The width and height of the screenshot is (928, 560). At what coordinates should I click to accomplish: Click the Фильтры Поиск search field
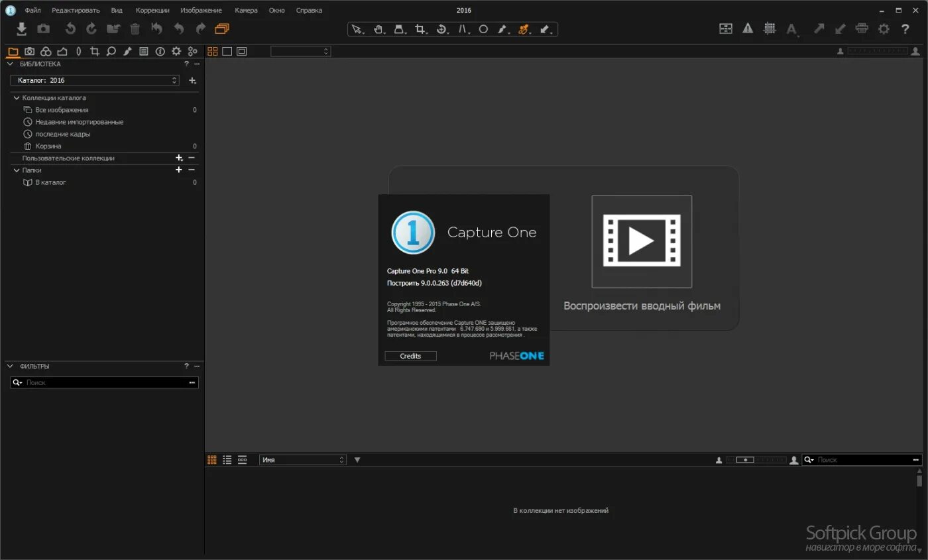pyautogui.click(x=104, y=382)
